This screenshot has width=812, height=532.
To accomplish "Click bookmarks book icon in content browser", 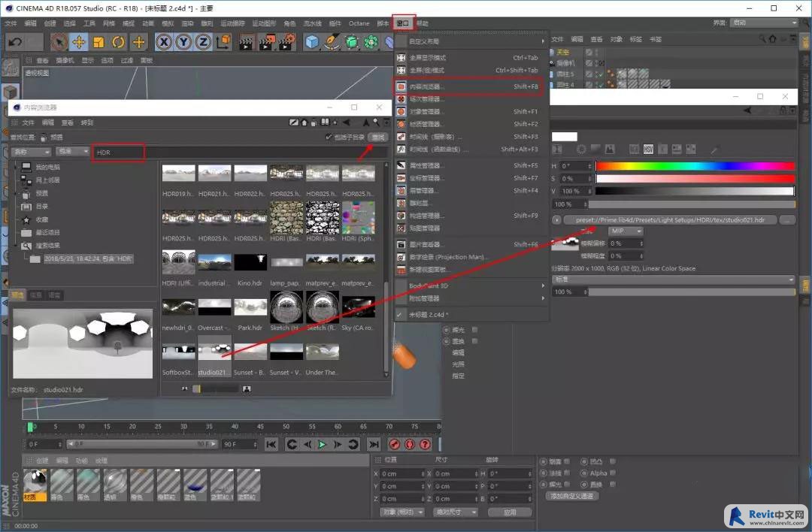I will tap(325, 122).
